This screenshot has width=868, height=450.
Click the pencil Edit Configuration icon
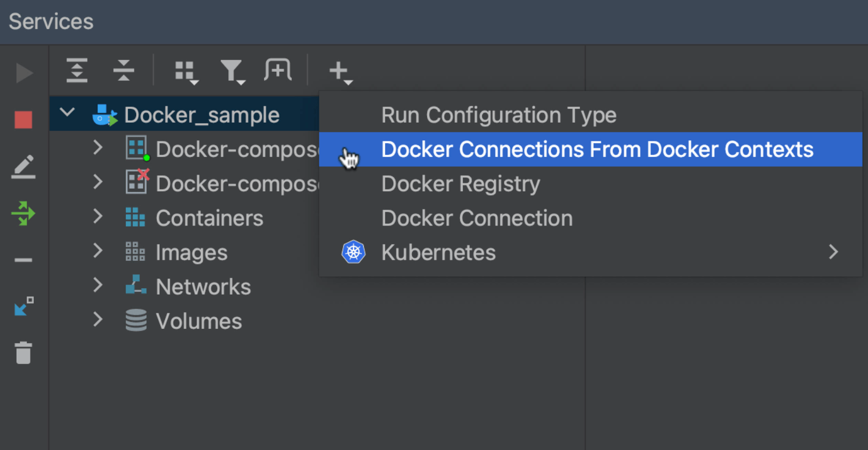23,167
